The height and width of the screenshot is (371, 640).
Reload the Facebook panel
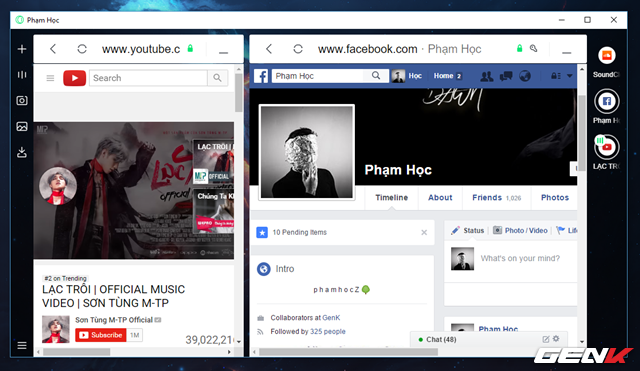pyautogui.click(x=298, y=49)
